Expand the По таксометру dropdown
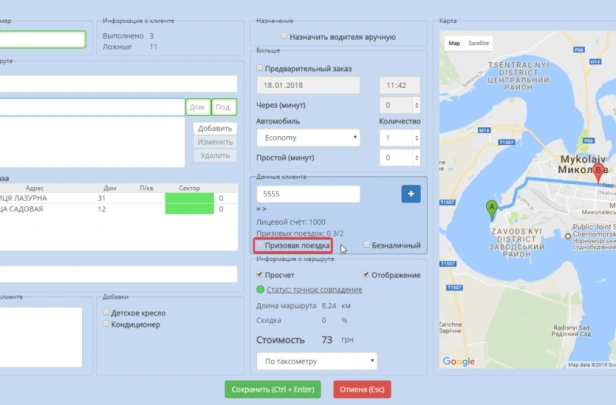 pos(316,360)
